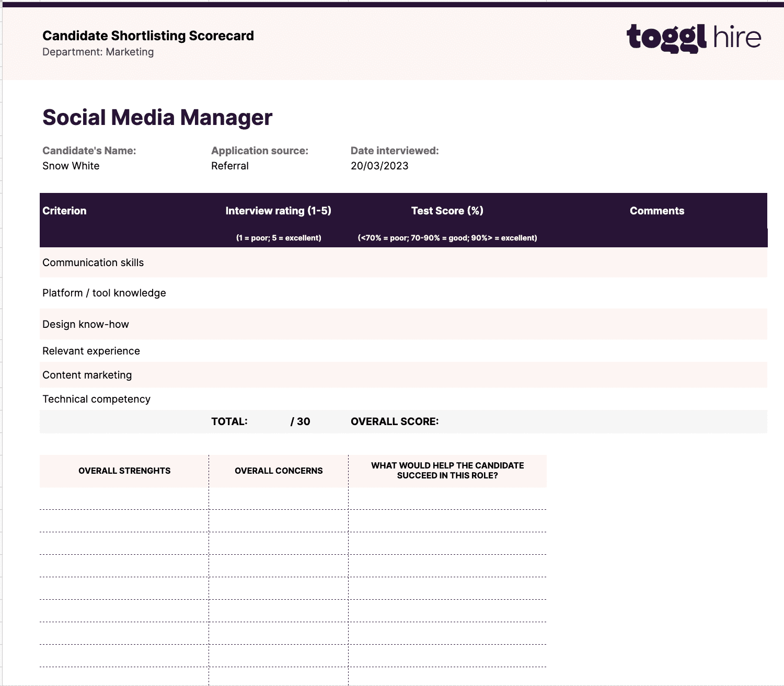Select the Content marketing row

click(x=87, y=375)
